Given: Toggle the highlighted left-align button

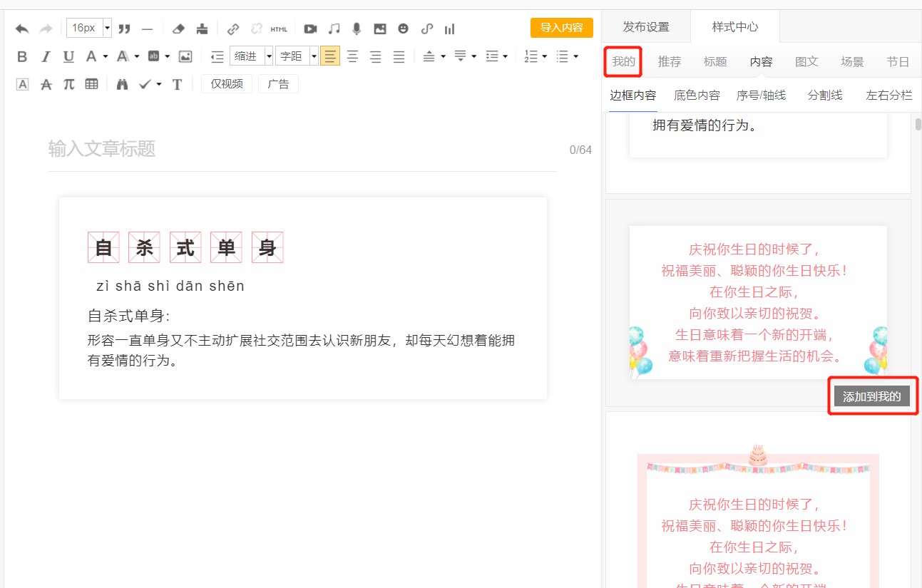Looking at the screenshot, I should pyautogui.click(x=329, y=56).
